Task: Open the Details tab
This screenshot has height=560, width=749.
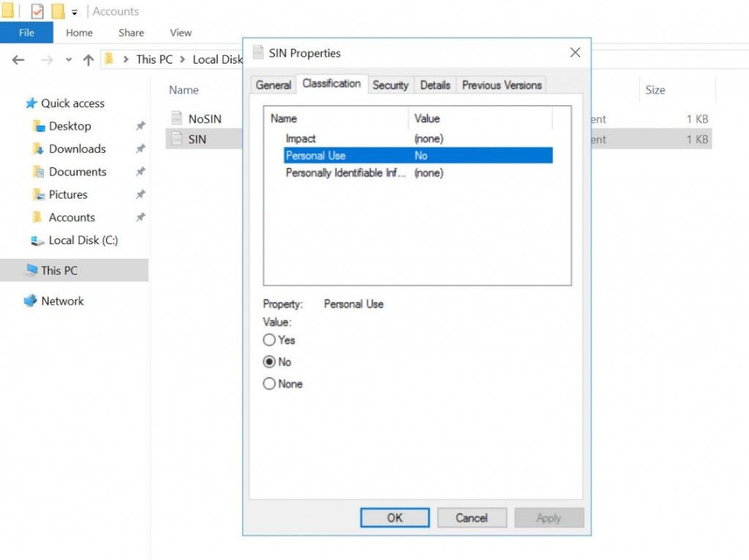Action: point(435,85)
